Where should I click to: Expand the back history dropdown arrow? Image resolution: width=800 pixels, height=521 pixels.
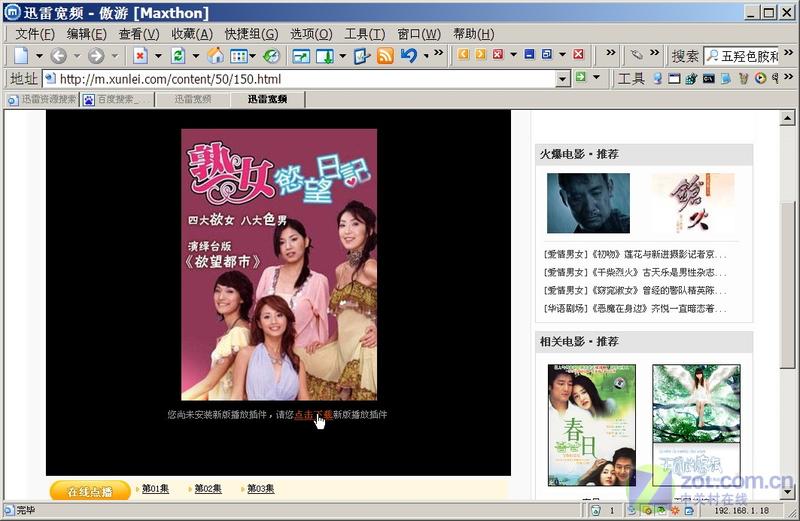click(77, 56)
